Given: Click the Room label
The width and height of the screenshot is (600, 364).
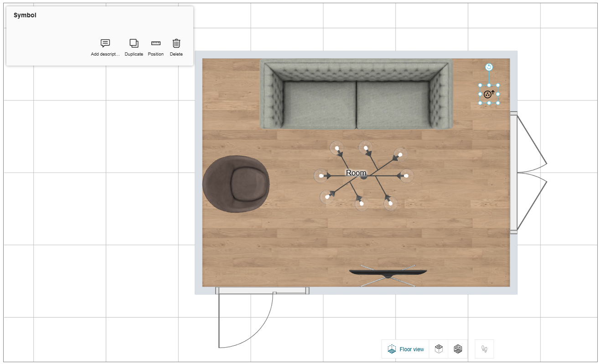Looking at the screenshot, I should pyautogui.click(x=356, y=173).
